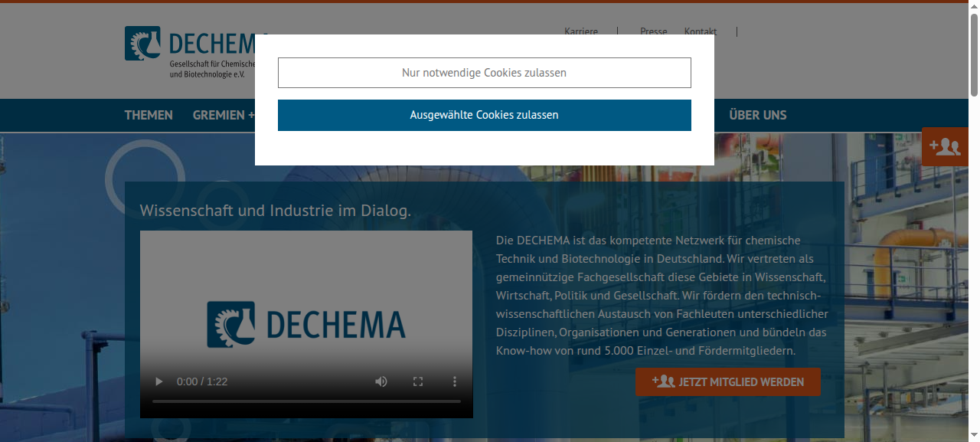
Task: Open the Kontakt link
Action: (701, 31)
